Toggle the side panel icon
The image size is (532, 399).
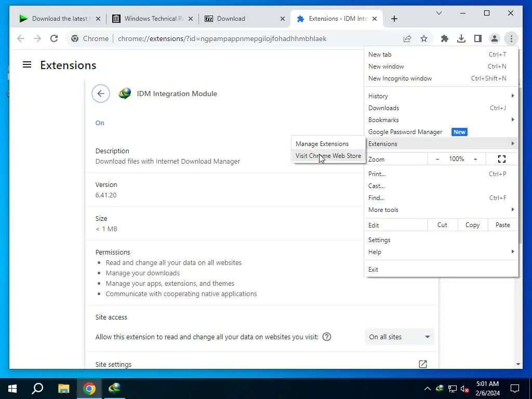click(x=478, y=38)
